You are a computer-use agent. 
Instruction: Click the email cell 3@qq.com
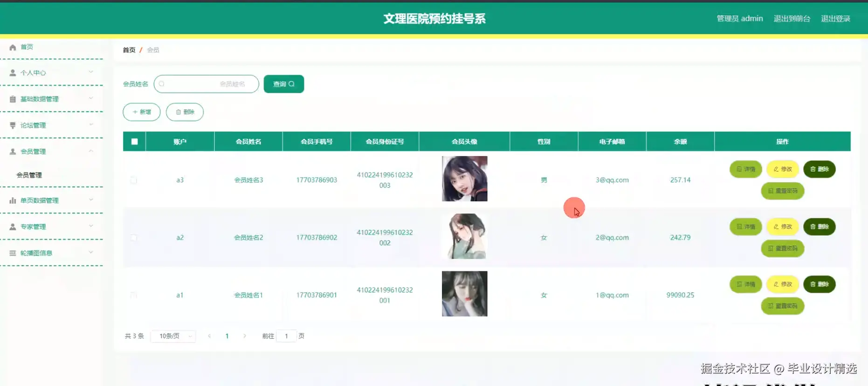[612, 180]
